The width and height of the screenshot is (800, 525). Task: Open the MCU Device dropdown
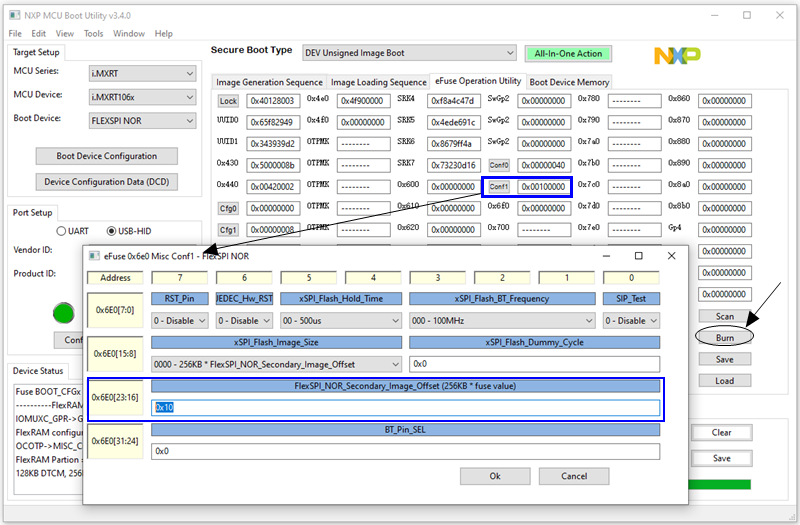coord(142,97)
